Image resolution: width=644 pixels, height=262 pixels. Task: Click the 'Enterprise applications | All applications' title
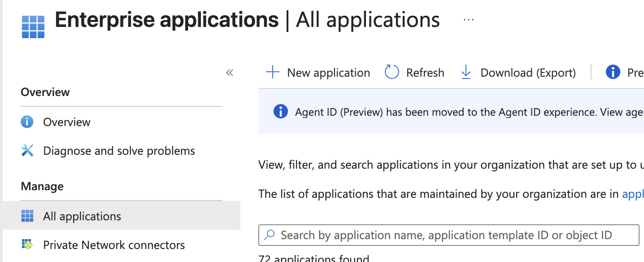coord(247,20)
